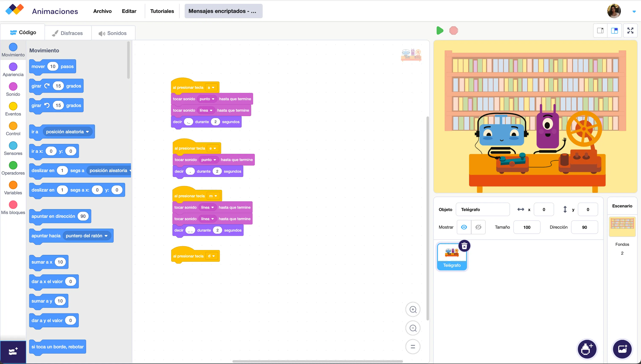Show the sprite with eye icon

tap(464, 227)
